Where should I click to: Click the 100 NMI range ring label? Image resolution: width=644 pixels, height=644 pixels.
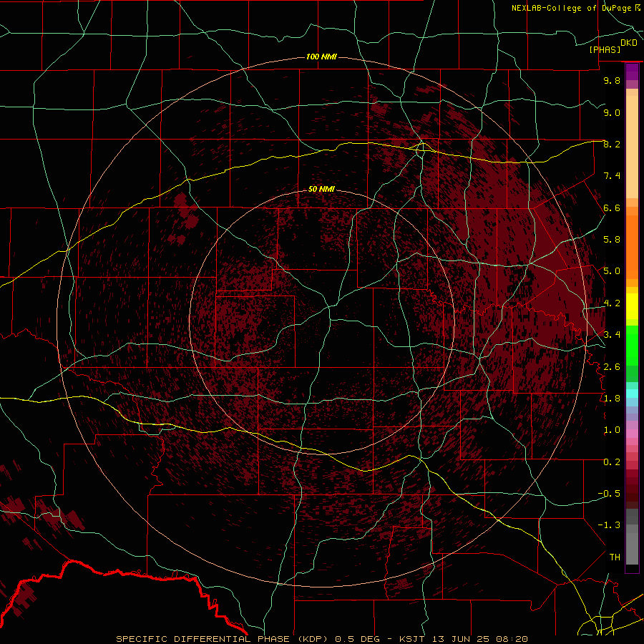[321, 57]
